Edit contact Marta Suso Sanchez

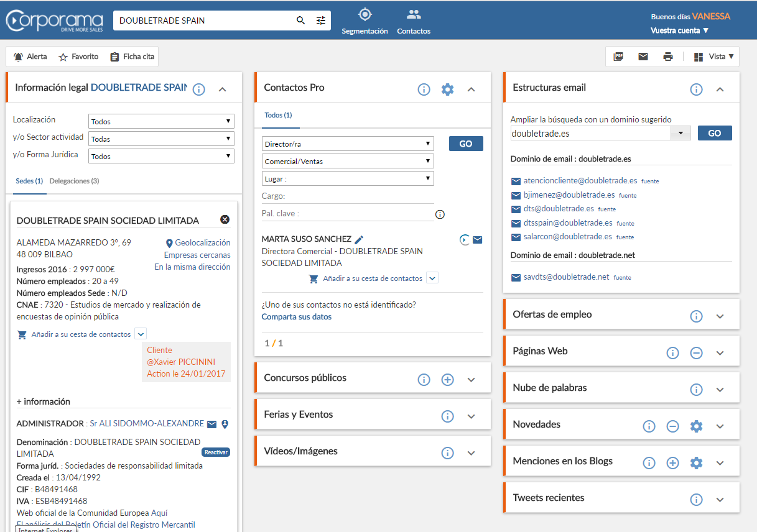359,239
